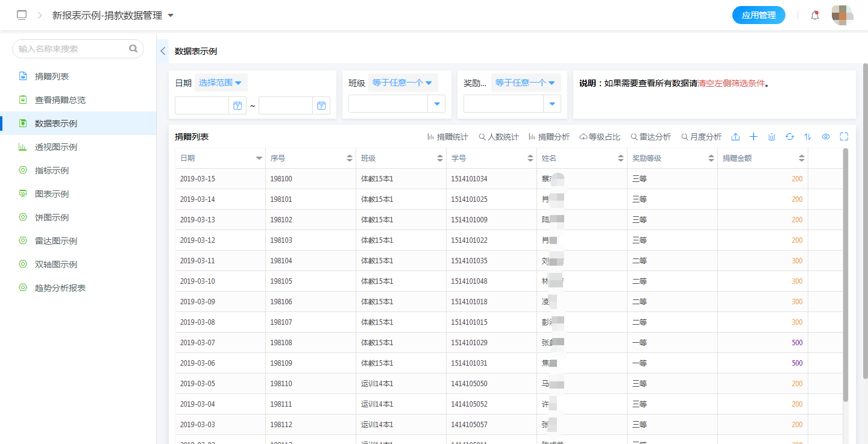Open 等级占比 report
The width and height of the screenshot is (868, 444).
[600, 137]
